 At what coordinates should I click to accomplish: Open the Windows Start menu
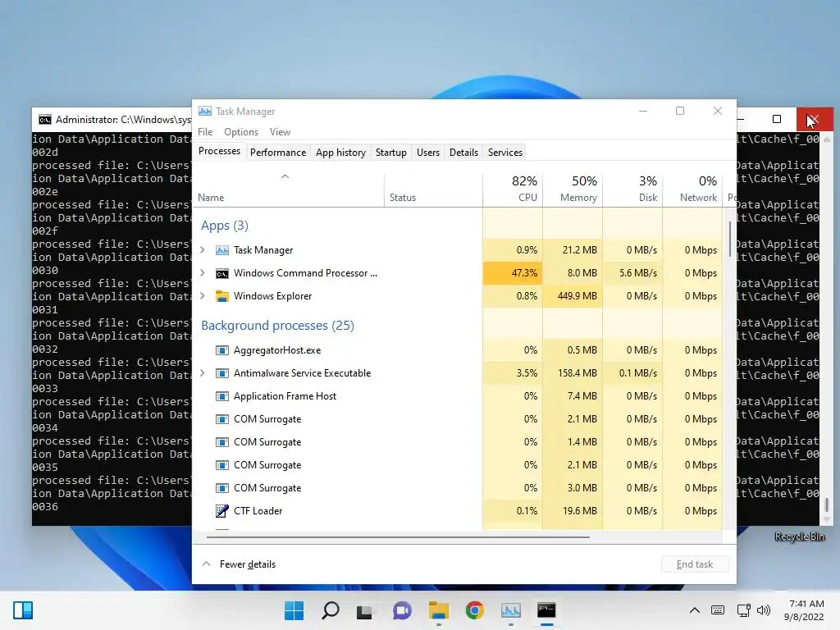pos(294,610)
